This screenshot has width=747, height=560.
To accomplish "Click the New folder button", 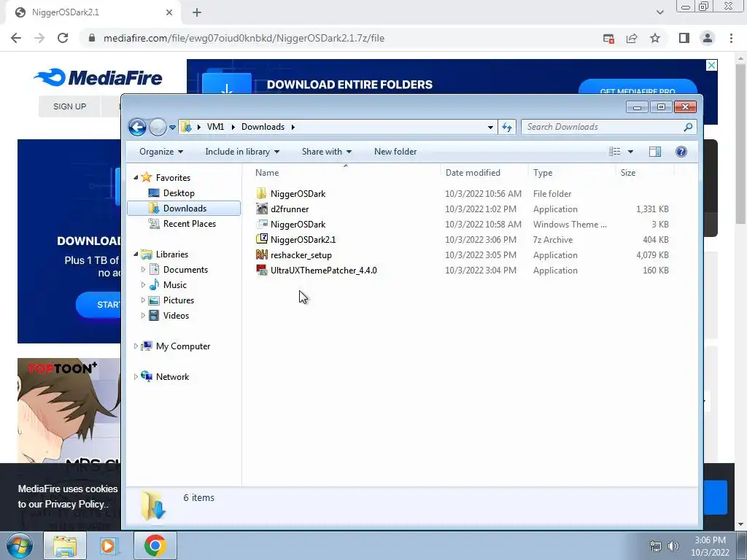I will pos(395,152).
